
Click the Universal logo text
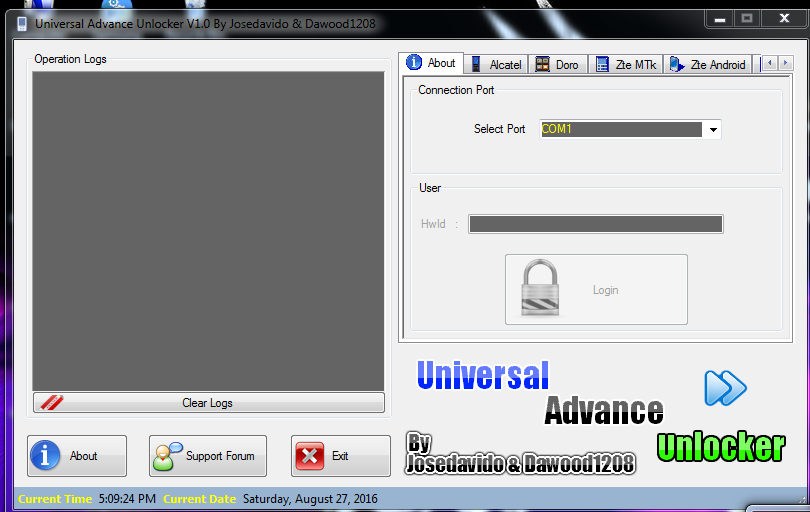click(x=483, y=375)
